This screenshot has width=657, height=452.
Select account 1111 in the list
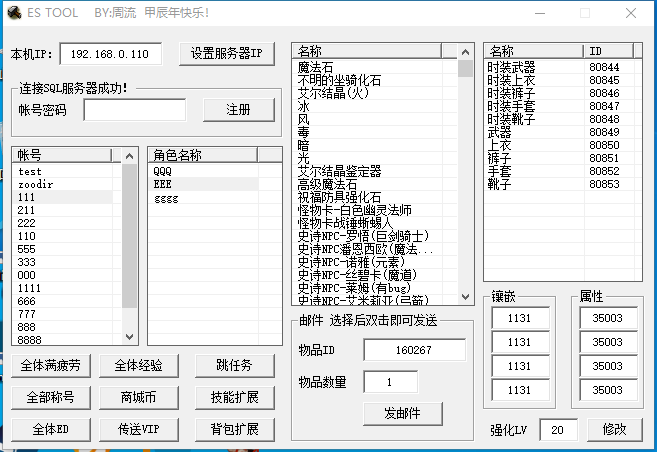(62, 288)
